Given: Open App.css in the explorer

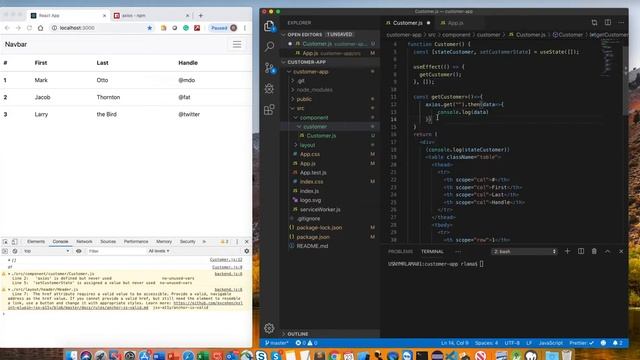Looking at the screenshot, I should pos(330,154).
